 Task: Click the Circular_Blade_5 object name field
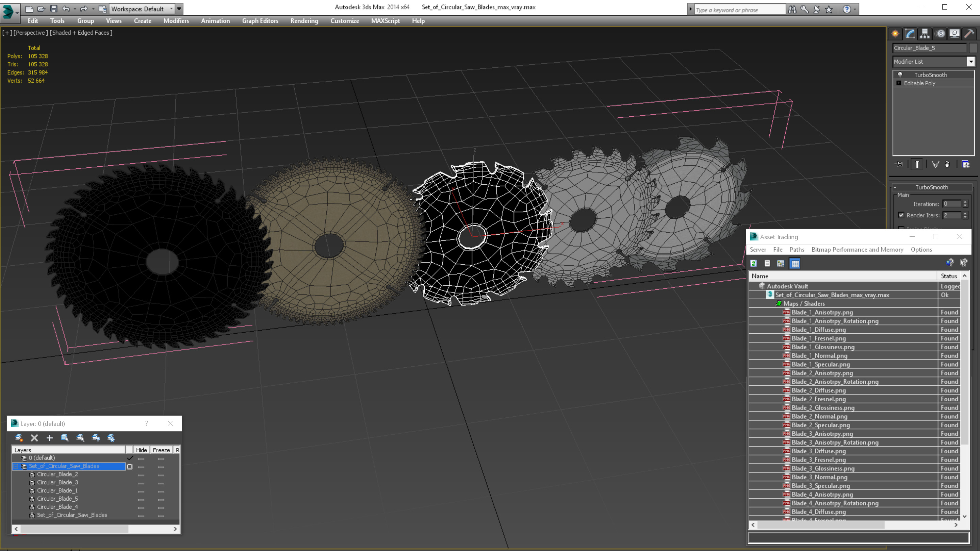tap(929, 48)
